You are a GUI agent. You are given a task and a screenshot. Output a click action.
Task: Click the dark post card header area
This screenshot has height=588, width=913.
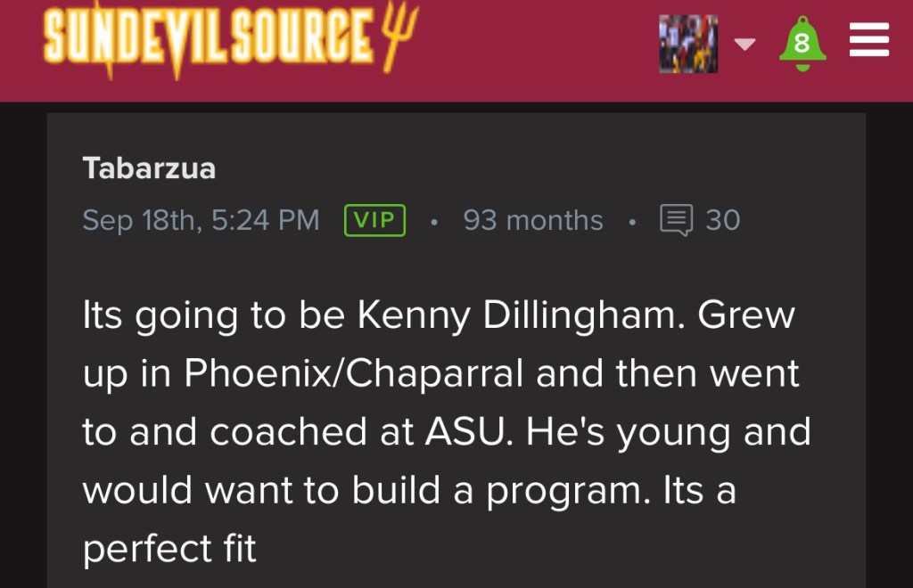(535, 160)
